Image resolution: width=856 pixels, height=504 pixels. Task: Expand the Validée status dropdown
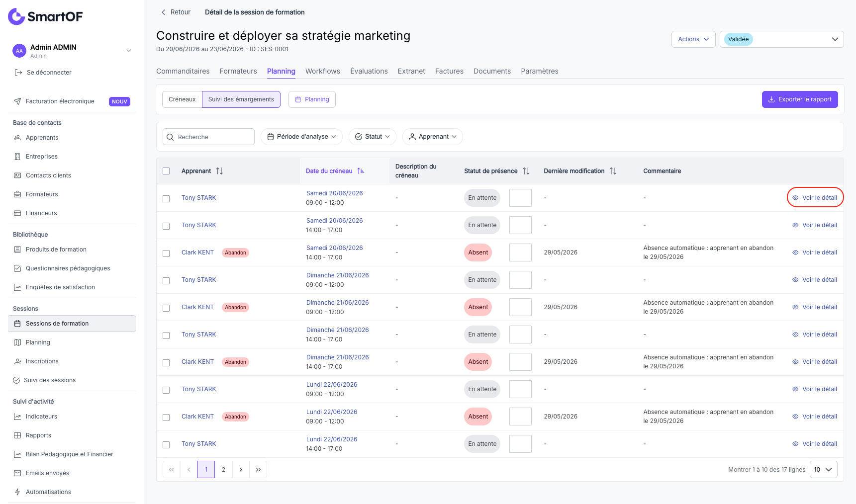pos(781,39)
